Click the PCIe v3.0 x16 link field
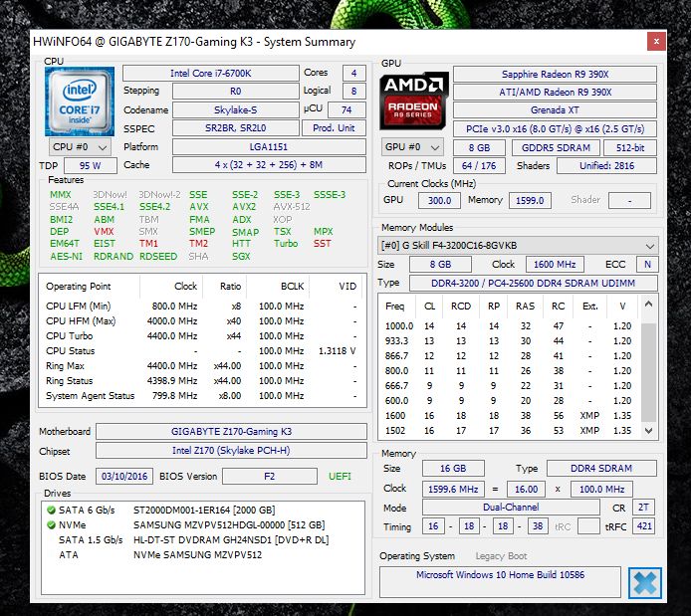The image size is (691, 616). point(555,129)
